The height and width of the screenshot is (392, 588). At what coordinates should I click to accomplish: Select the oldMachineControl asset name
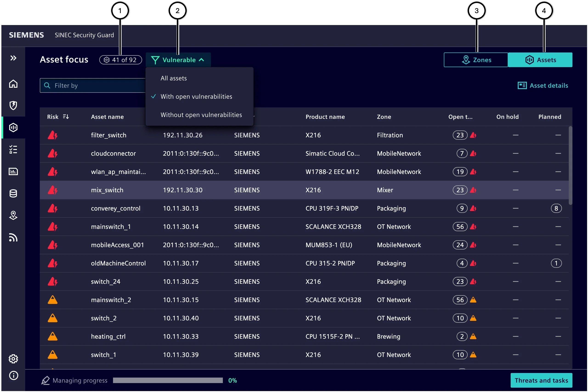coord(118,263)
